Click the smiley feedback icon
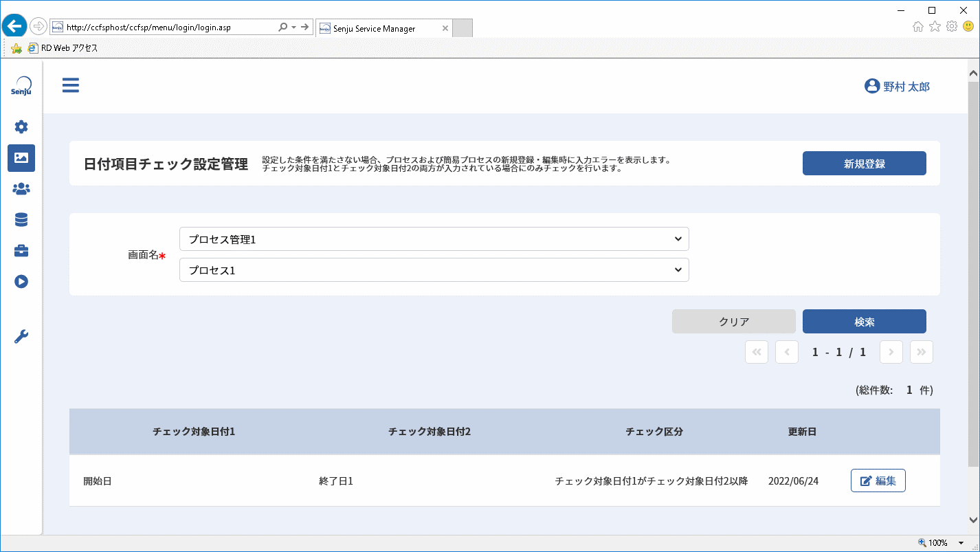This screenshot has height=552, width=980. tap(968, 27)
